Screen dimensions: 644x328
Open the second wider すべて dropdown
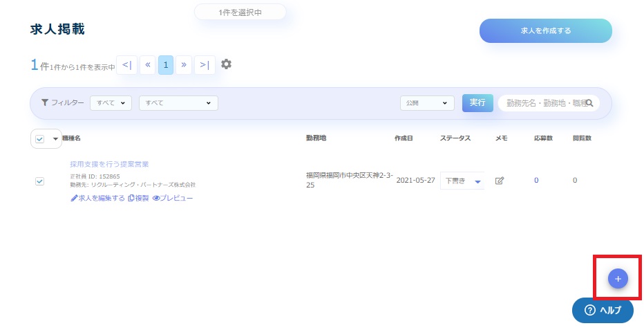pyautogui.click(x=178, y=103)
